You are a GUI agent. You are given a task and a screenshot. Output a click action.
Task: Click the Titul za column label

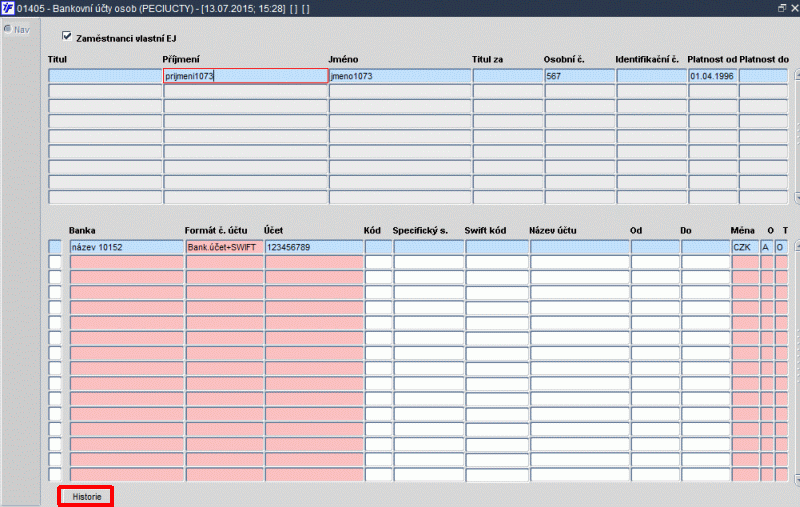(487, 59)
